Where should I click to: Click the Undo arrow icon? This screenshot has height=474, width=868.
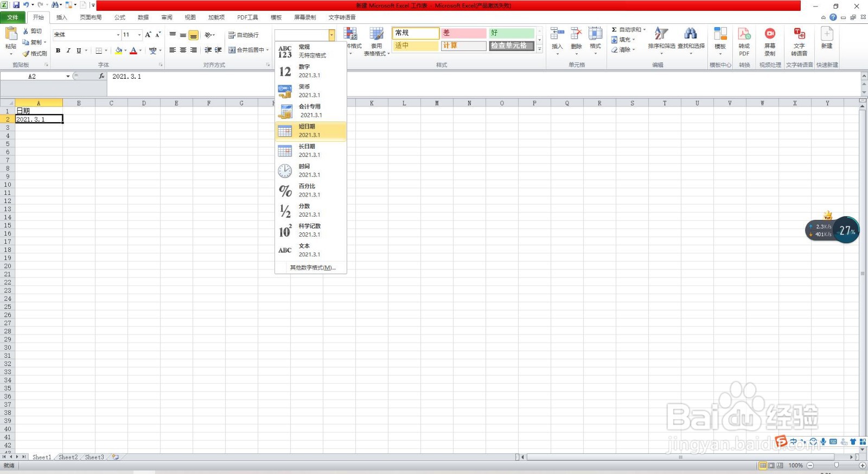click(x=25, y=5)
